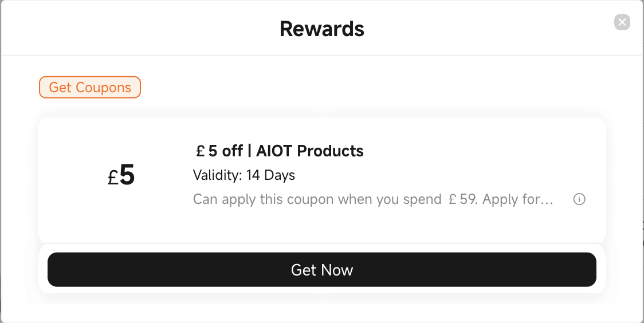Click the Apply for… text in the description
644x323 pixels.
point(518,199)
